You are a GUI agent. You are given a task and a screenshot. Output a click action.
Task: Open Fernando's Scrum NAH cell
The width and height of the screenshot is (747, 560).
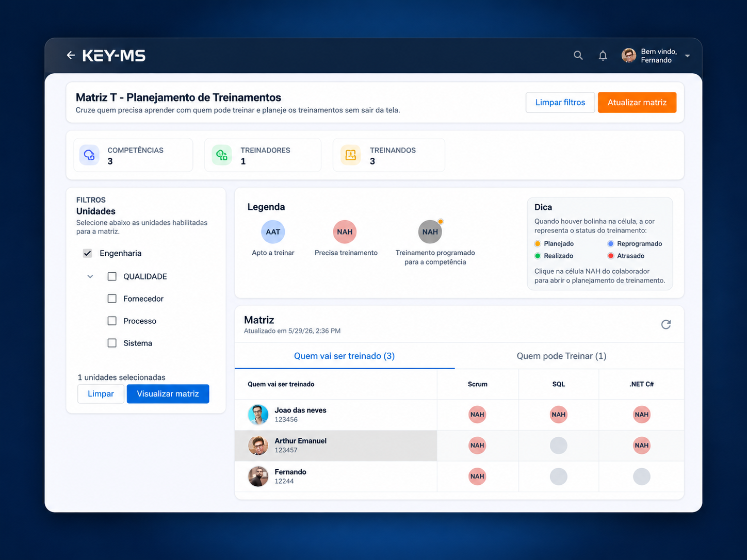click(x=477, y=476)
